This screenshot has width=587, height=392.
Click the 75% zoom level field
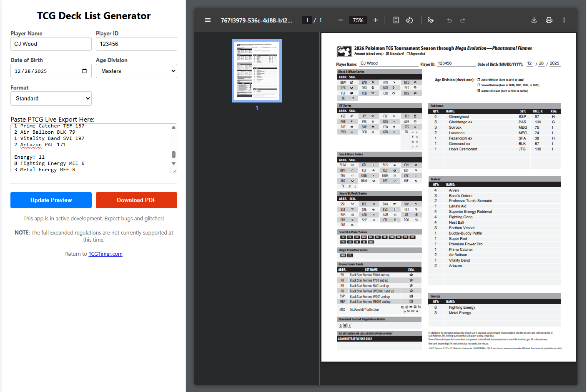[358, 20]
